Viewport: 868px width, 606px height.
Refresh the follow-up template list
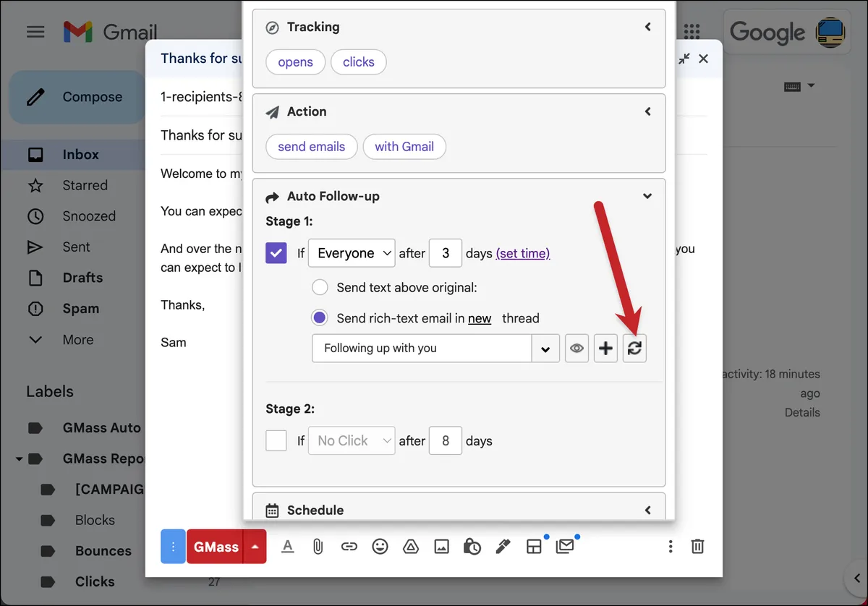[634, 349]
